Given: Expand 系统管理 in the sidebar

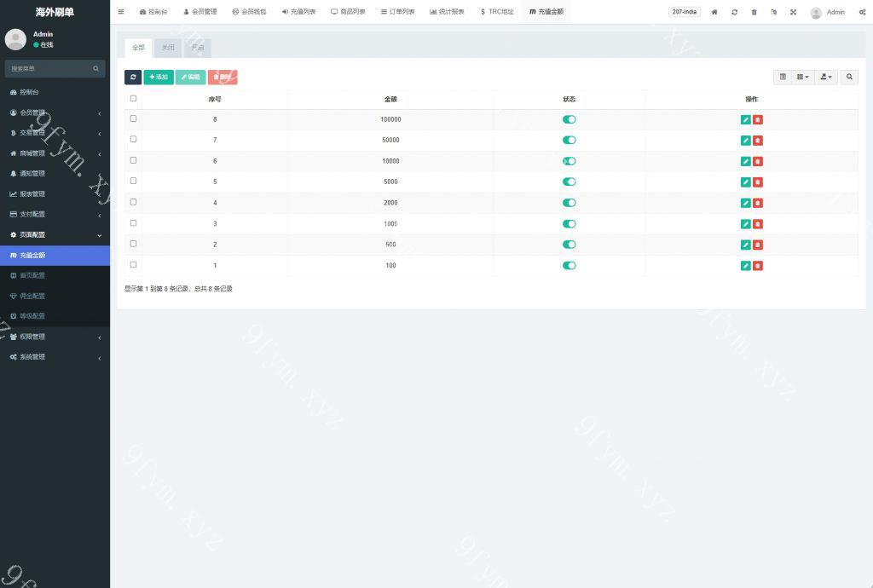Looking at the screenshot, I should pyautogui.click(x=55, y=357).
